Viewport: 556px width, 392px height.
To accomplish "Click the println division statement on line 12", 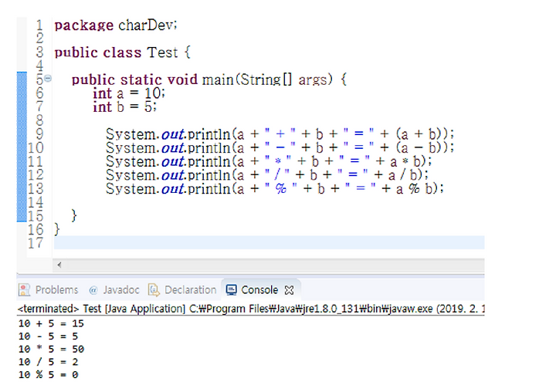I will [x=267, y=174].
